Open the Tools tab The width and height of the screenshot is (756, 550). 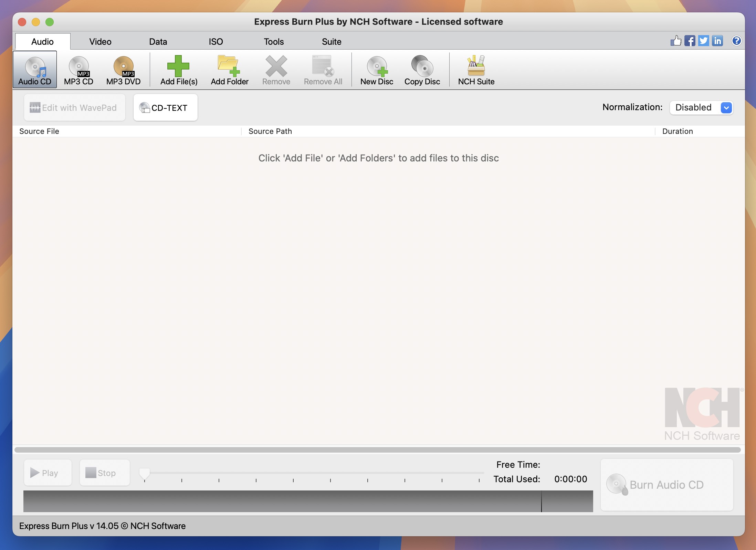[274, 42]
